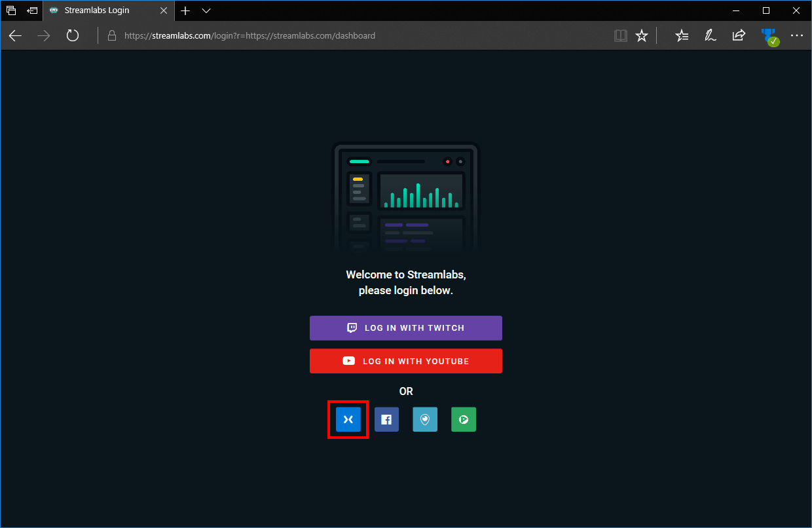Go forward to the next page
Viewport: 812px width, 528px height.
(44, 35)
